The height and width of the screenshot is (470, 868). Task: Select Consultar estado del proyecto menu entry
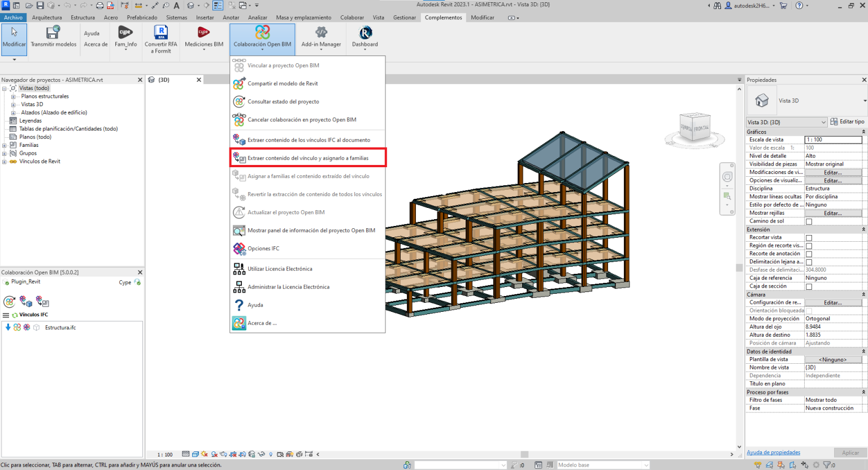(307, 102)
